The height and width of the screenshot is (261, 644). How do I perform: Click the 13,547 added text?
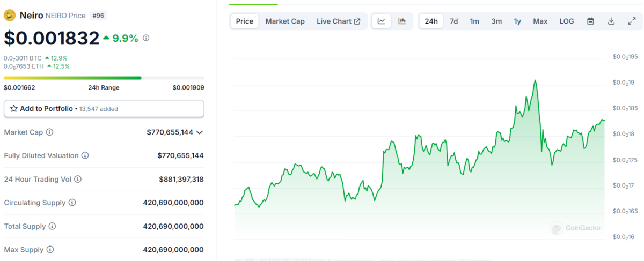pyautogui.click(x=99, y=109)
